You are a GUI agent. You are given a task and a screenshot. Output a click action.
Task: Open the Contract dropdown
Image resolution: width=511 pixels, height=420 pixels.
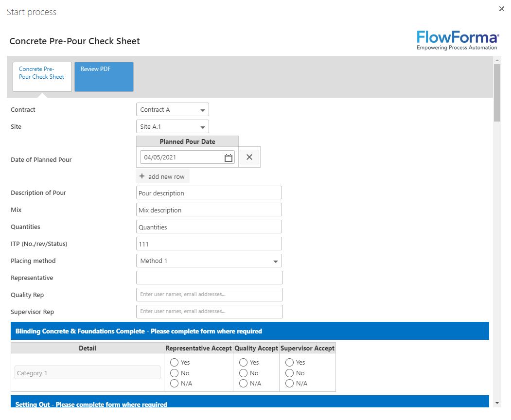173,109
